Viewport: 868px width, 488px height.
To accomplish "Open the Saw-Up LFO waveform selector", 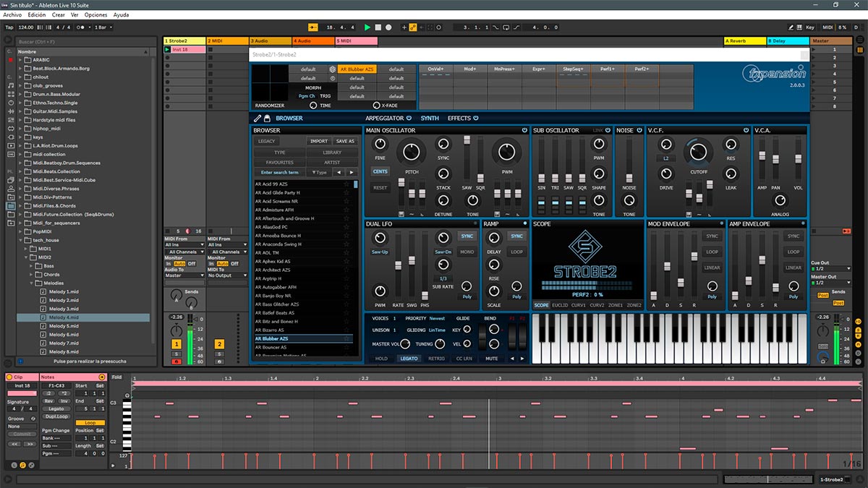I will (380, 252).
